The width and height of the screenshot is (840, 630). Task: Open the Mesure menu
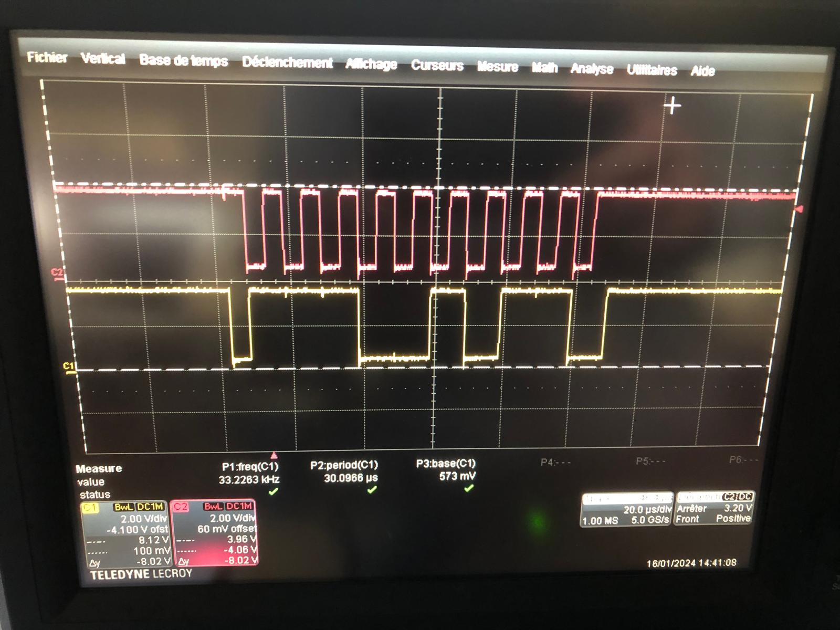[x=497, y=67]
